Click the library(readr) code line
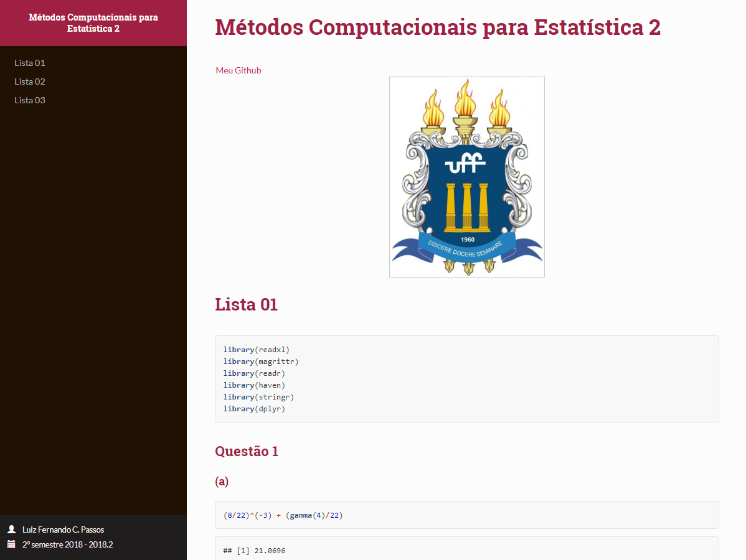 tap(254, 373)
